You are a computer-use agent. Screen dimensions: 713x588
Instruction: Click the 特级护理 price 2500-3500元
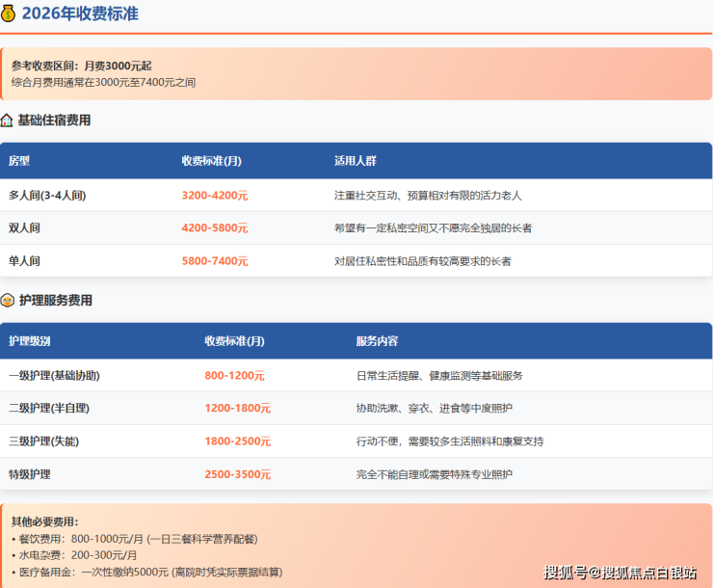pos(237,474)
